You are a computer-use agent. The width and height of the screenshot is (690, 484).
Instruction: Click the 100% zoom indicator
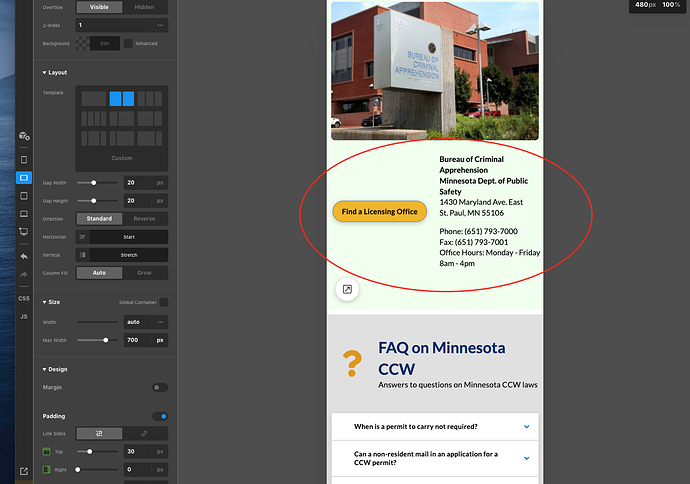[671, 5]
